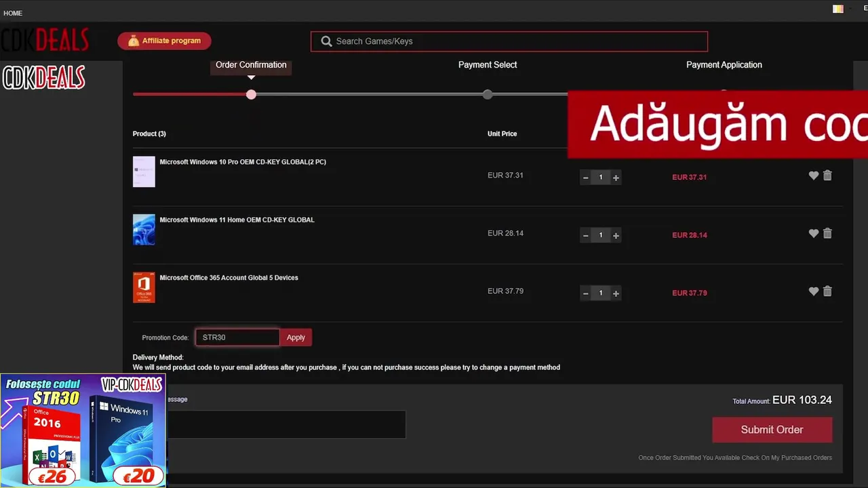The width and height of the screenshot is (868, 488).
Task: Add Windows 10 Pro to wishlist heart
Action: coord(814,176)
